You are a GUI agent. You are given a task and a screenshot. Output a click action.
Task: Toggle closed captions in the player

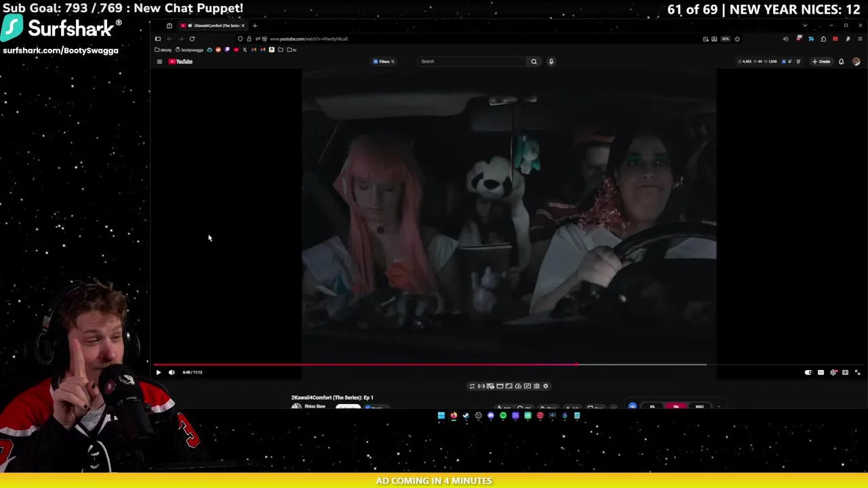[821, 372]
